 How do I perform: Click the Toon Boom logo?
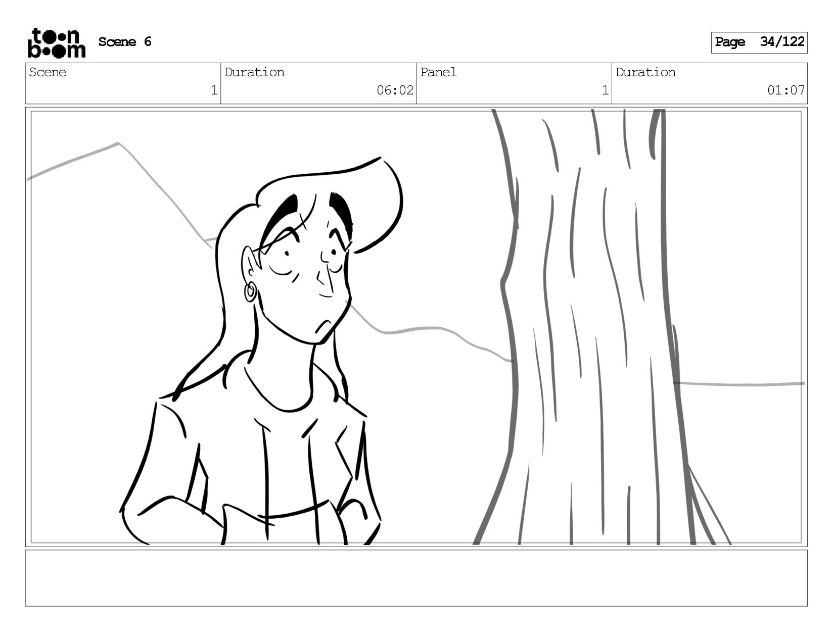pyautogui.click(x=56, y=43)
